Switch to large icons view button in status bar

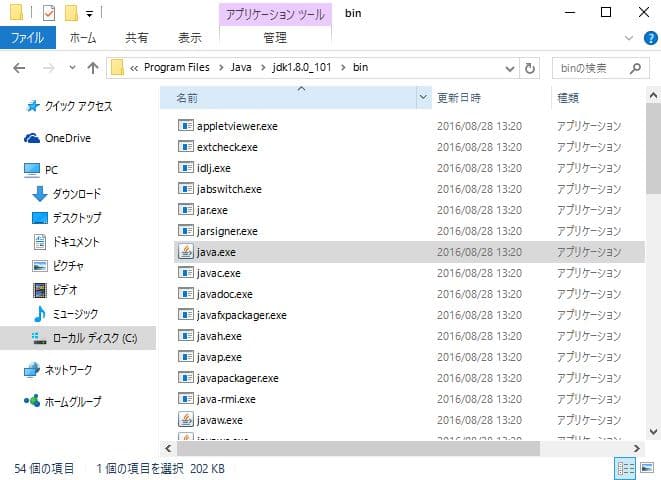(x=647, y=468)
